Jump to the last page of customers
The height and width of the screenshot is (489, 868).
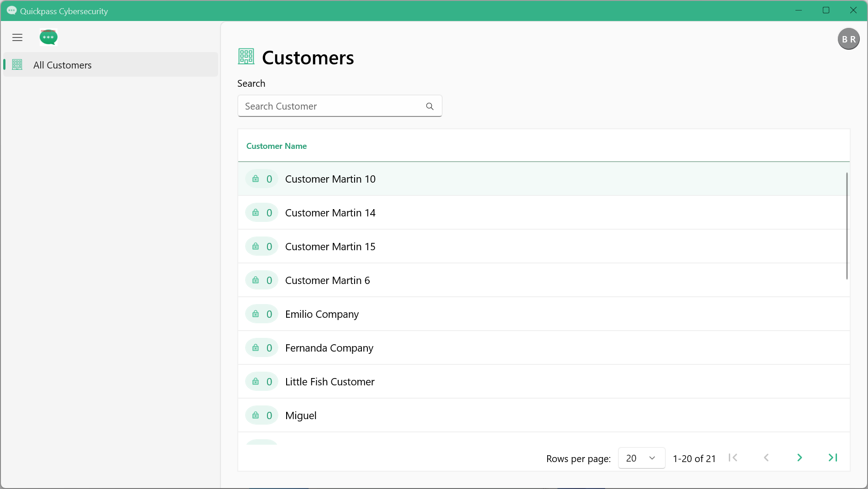pos(833,457)
